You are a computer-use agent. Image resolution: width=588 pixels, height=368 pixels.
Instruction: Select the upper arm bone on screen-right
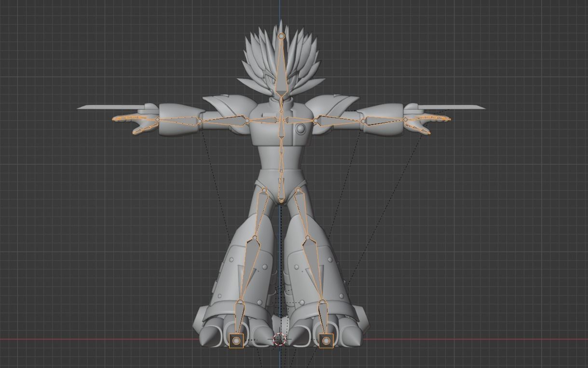[x=338, y=120]
